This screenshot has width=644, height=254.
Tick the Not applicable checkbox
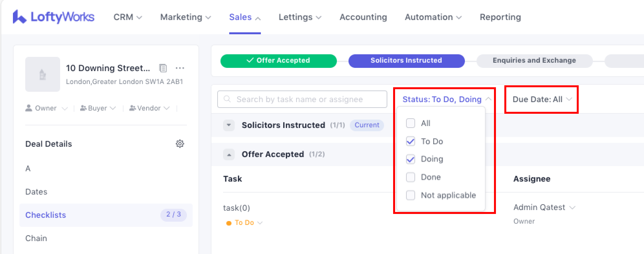pos(411,195)
